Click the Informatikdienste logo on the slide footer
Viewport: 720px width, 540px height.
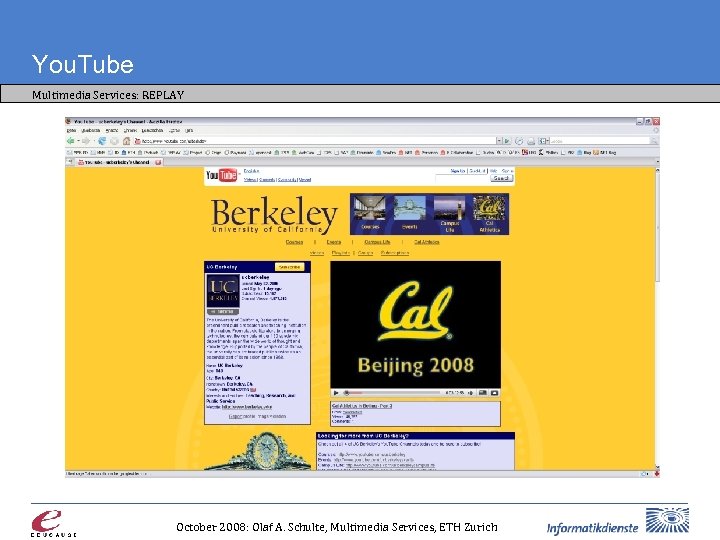[x=618, y=522]
